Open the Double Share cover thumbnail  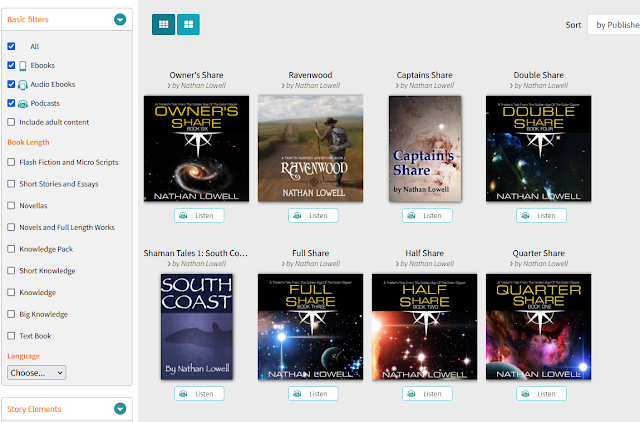click(x=538, y=149)
